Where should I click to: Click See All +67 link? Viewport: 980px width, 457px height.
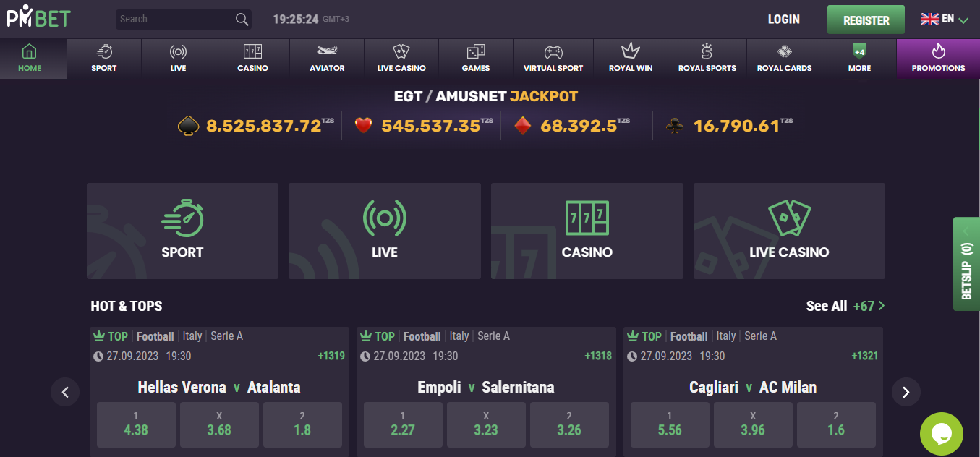[845, 306]
